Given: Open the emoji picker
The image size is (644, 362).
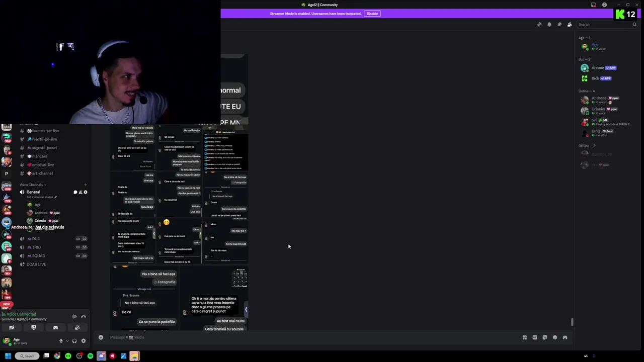Looking at the screenshot, I should pyautogui.click(x=555, y=337).
